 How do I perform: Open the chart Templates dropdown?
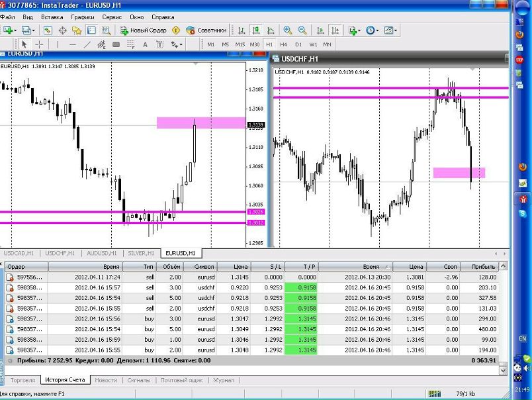(390, 30)
